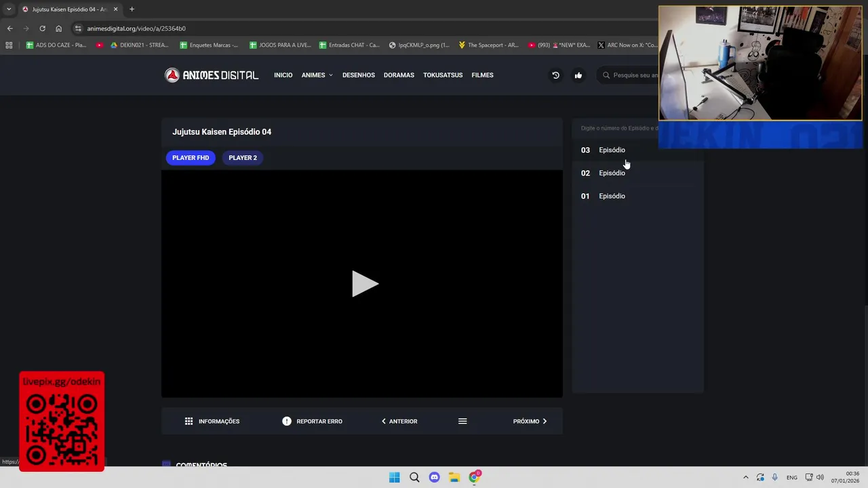This screenshot has height=488, width=868.
Task: Click the Reportar Erro exclamation icon
Action: click(x=287, y=421)
